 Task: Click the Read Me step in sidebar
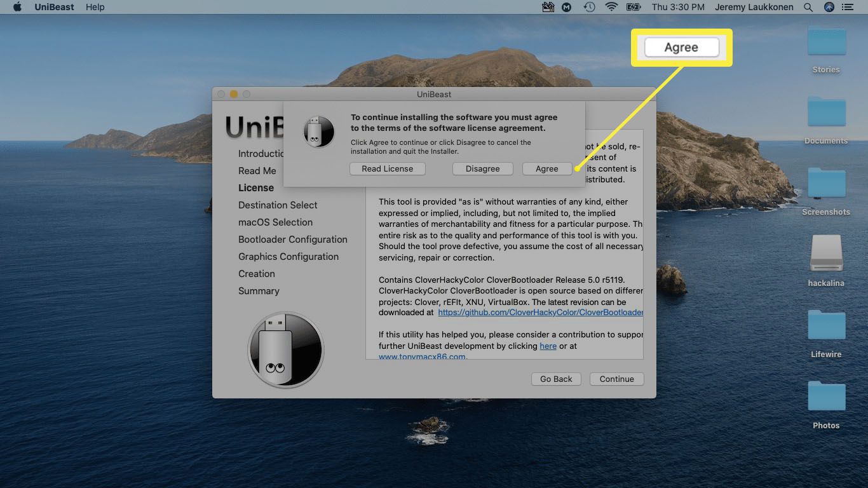pyautogui.click(x=257, y=171)
